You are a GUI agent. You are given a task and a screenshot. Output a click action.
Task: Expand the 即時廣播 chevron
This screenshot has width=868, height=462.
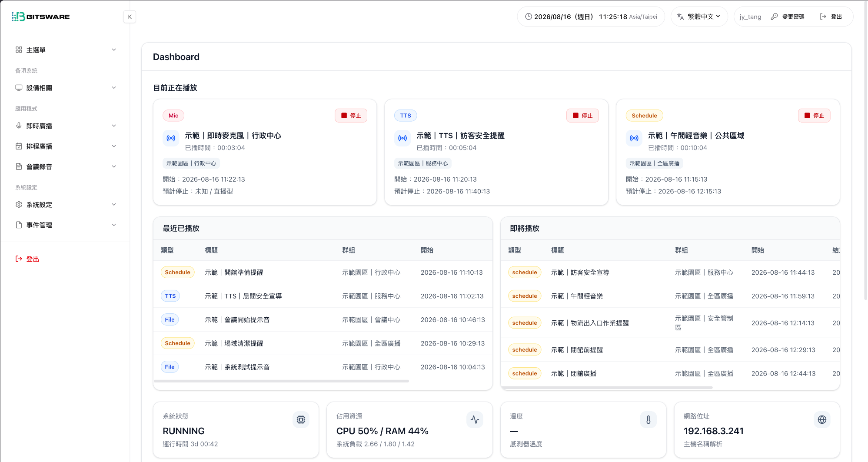(x=114, y=126)
